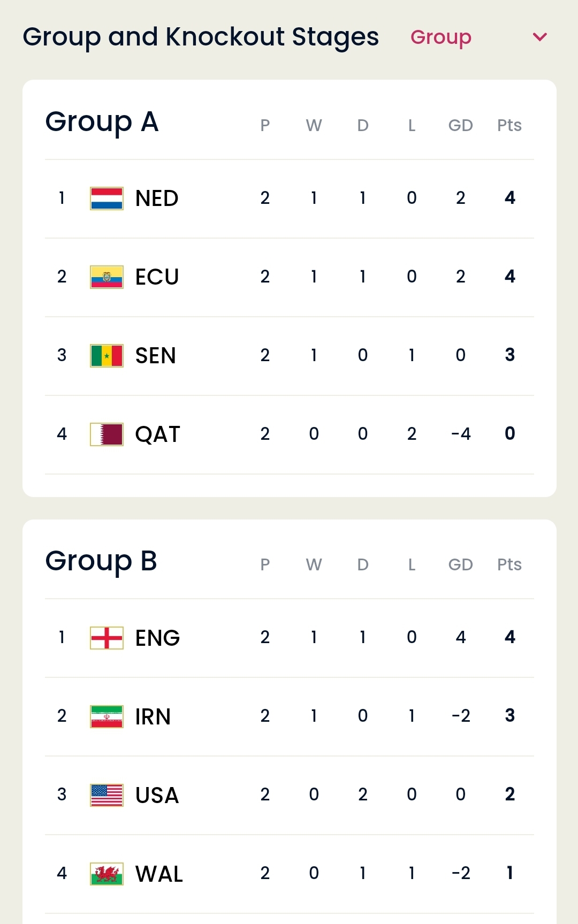Viewport: 578px width, 924px height.
Task: Click the Group A heading
Action: coord(102,123)
